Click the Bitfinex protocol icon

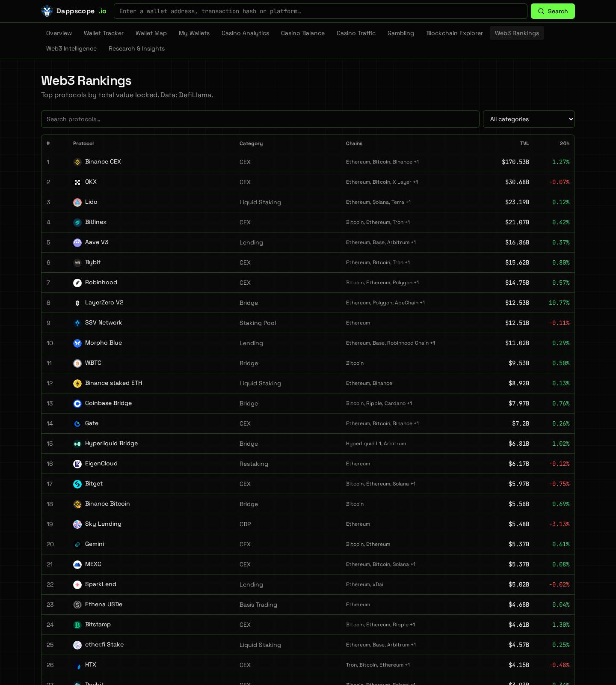click(77, 223)
